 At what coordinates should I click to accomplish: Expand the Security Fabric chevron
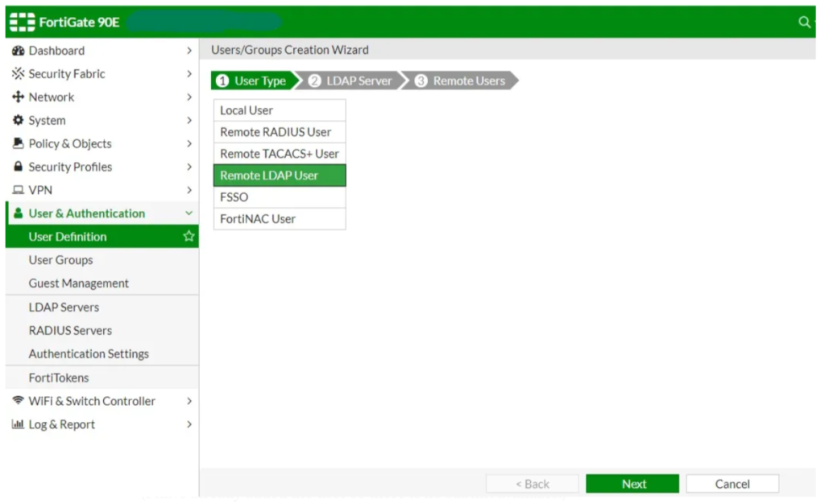pos(189,73)
